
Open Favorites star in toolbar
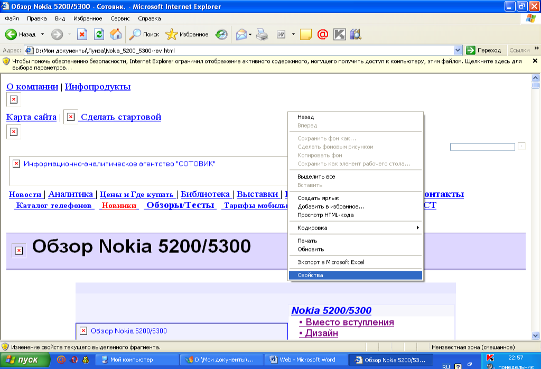click(x=171, y=34)
